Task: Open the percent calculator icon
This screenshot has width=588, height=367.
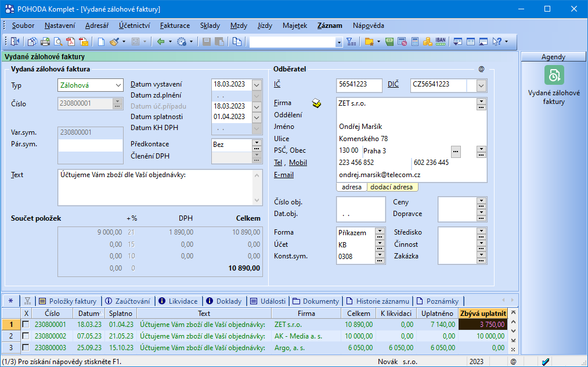Action: 402,42
